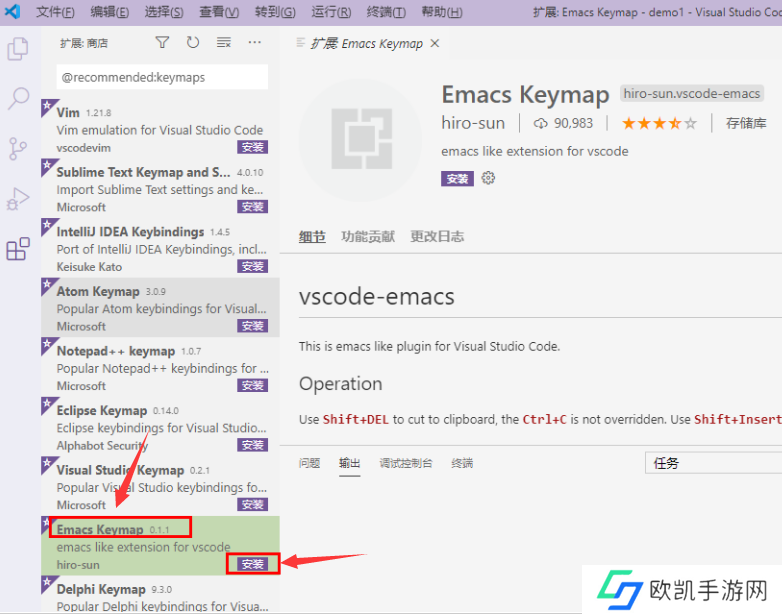The image size is (782, 615).
Task: Switch to the 问题 problems panel tab
Action: pos(309,463)
